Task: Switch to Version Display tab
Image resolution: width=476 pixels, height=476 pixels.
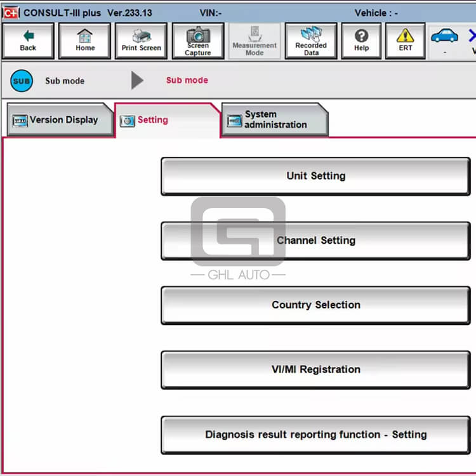Action: coord(60,120)
